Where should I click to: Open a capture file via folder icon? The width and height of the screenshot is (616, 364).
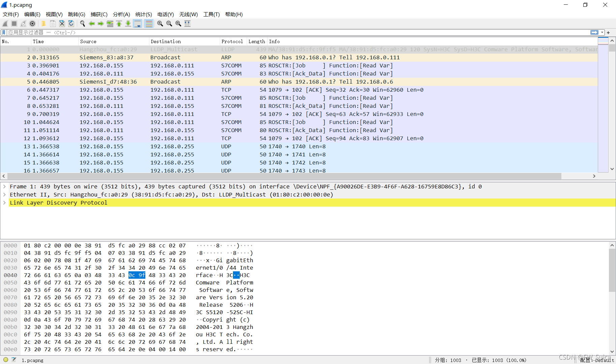pyautogui.click(x=43, y=24)
